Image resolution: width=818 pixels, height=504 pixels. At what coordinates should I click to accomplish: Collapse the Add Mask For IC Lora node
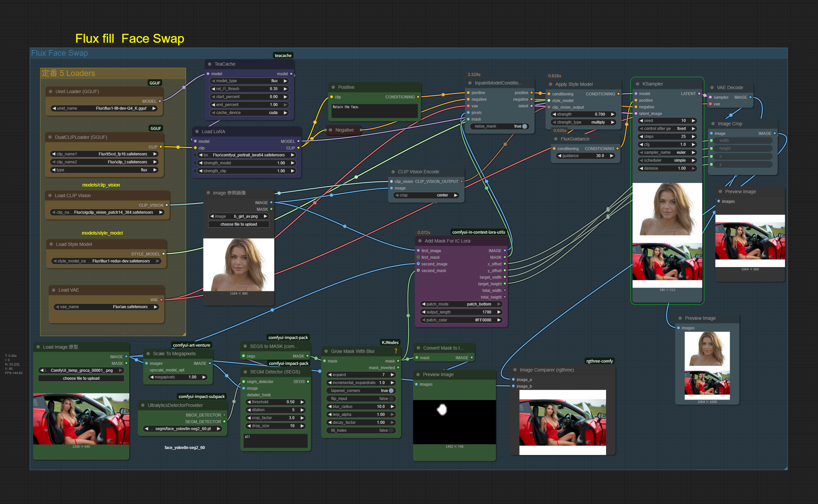[419, 241]
